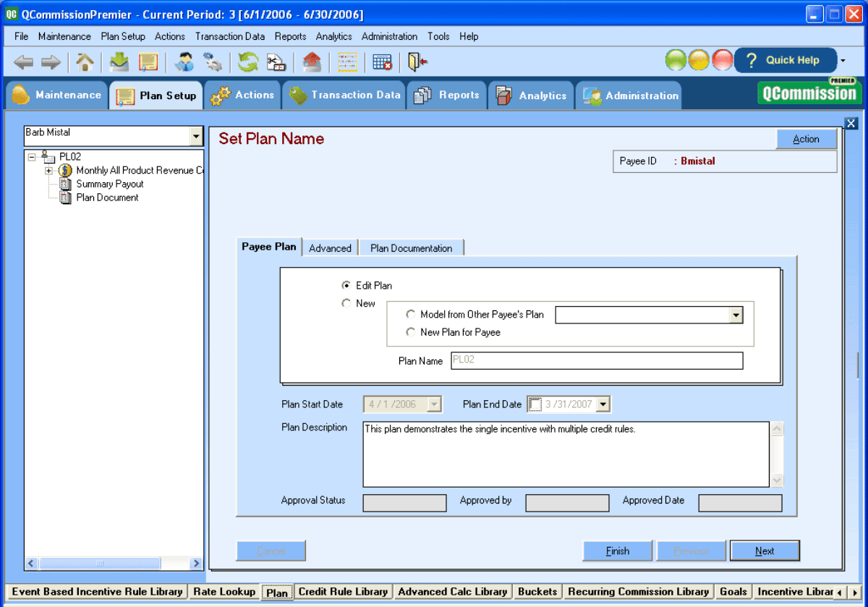The width and height of the screenshot is (868, 607).
Task: Click the abacus calculate toolbar icon
Action: pos(347,62)
